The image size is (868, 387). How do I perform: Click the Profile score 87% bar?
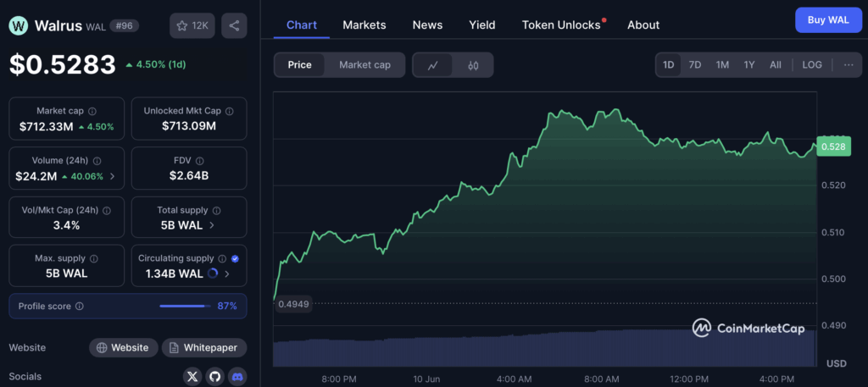point(185,306)
